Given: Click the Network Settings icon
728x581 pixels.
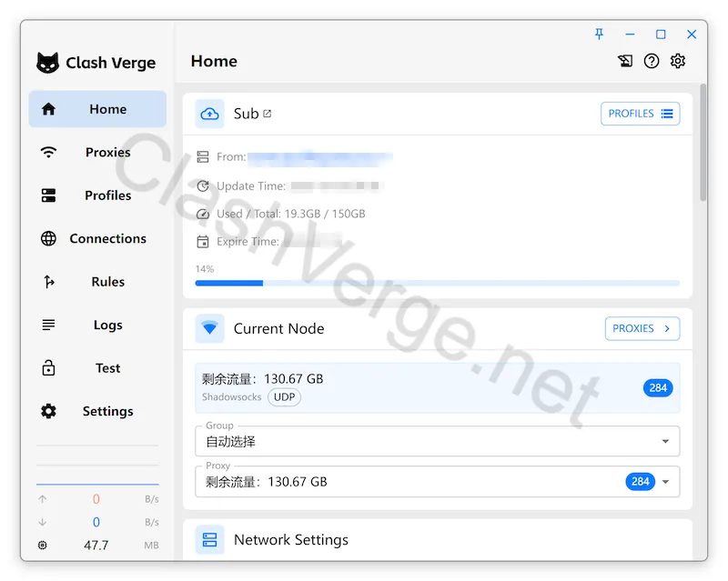Looking at the screenshot, I should coord(209,540).
